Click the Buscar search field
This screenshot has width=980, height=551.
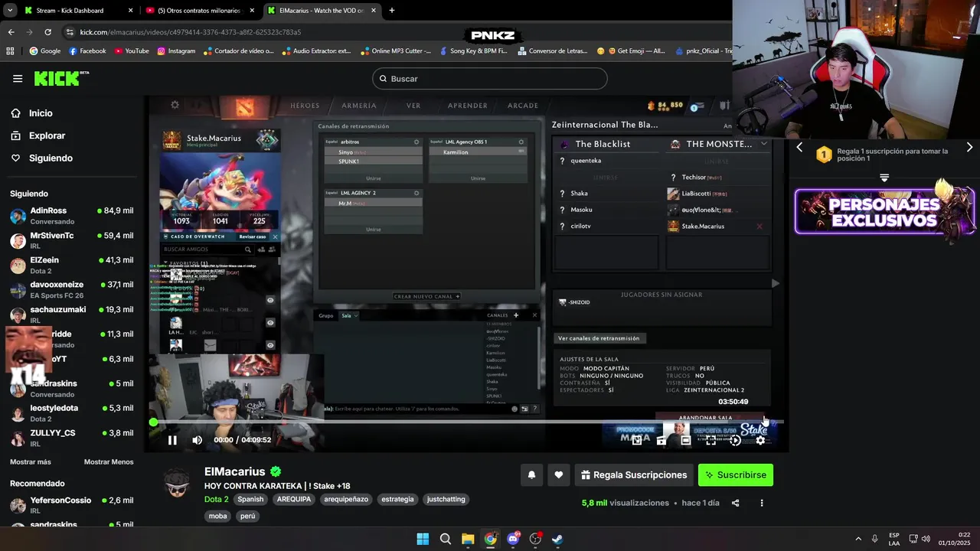pyautogui.click(x=490, y=79)
